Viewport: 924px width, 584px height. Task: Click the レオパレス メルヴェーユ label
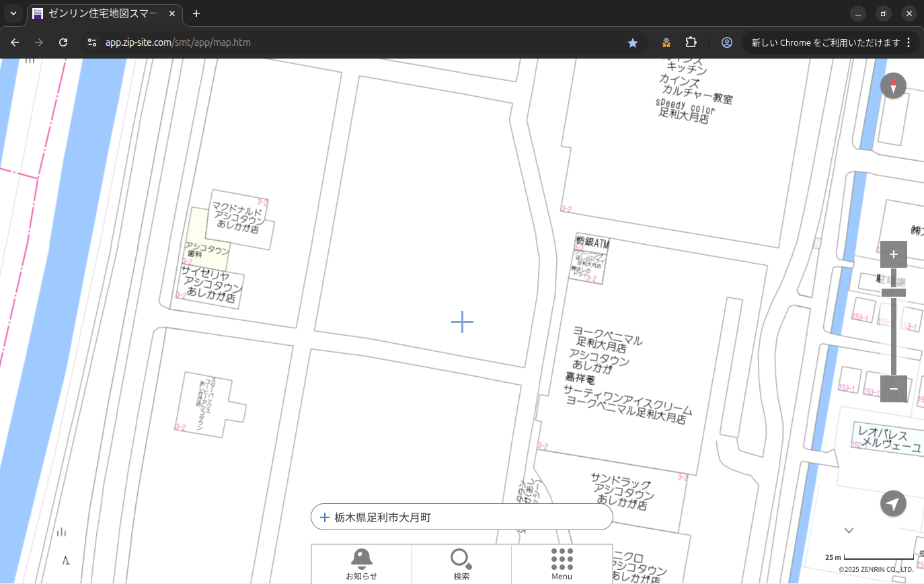(889, 440)
